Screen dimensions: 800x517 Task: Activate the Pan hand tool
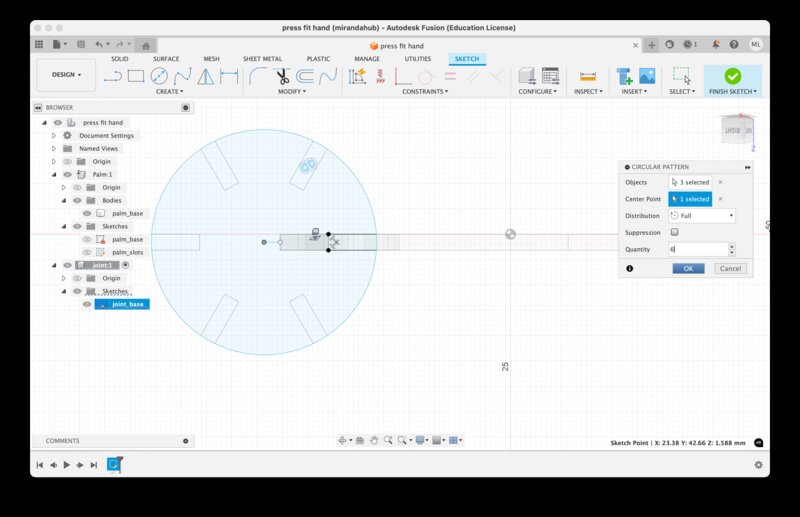(373, 440)
